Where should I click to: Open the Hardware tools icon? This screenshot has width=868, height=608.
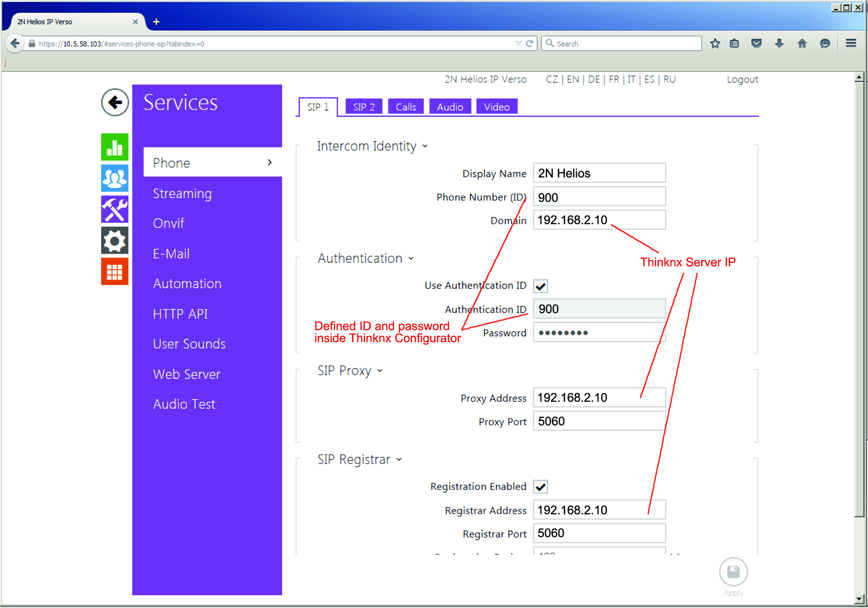[x=115, y=209]
